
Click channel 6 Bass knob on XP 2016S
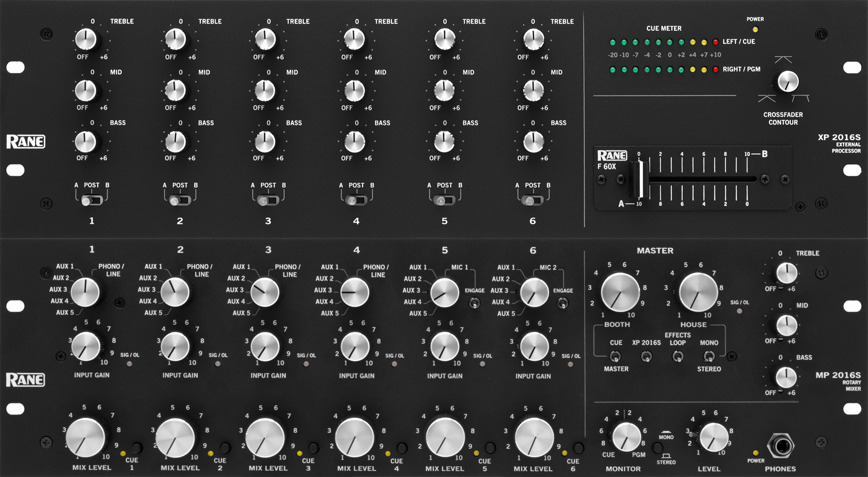534,141
